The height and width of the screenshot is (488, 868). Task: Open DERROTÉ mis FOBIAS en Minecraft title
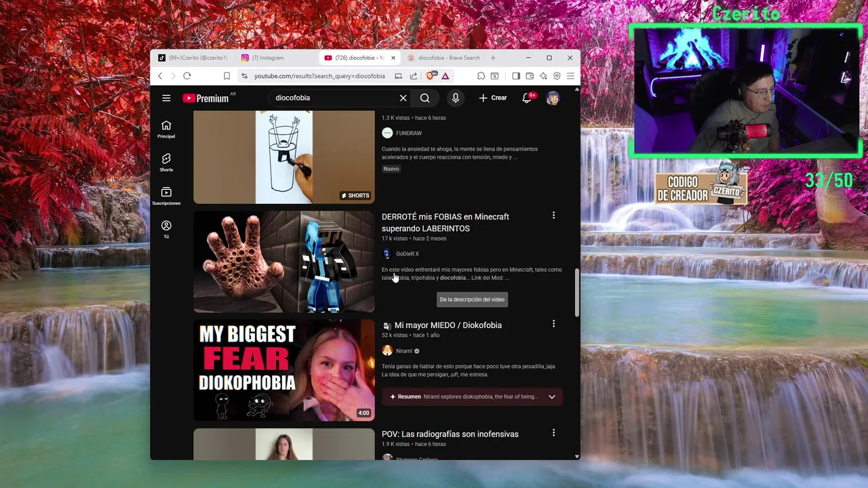pyautogui.click(x=446, y=222)
